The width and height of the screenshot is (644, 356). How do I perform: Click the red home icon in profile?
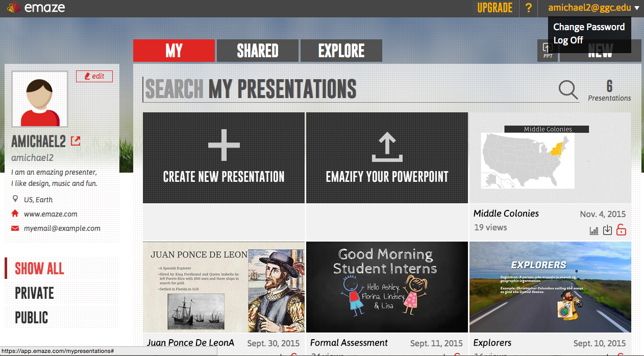click(x=15, y=213)
